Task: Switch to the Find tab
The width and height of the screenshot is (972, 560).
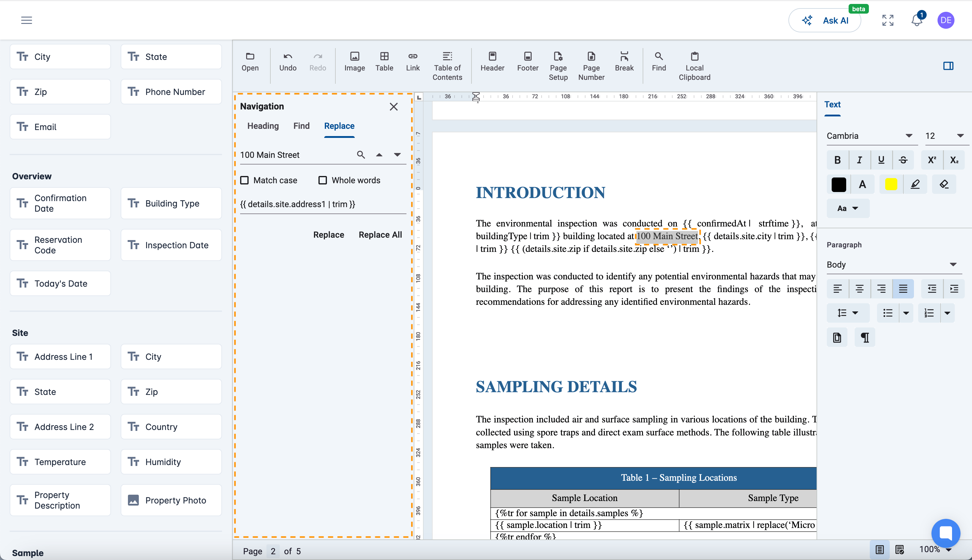Action: [301, 126]
